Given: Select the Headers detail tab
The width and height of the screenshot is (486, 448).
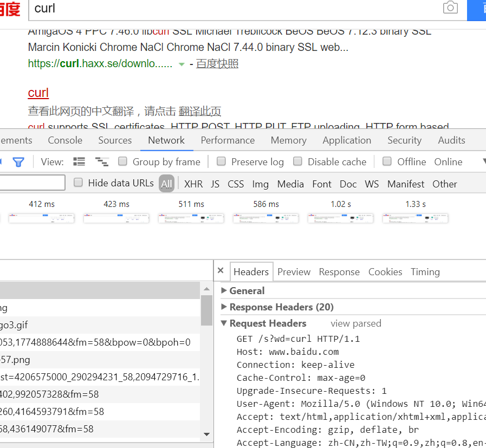Looking at the screenshot, I should coord(251,272).
